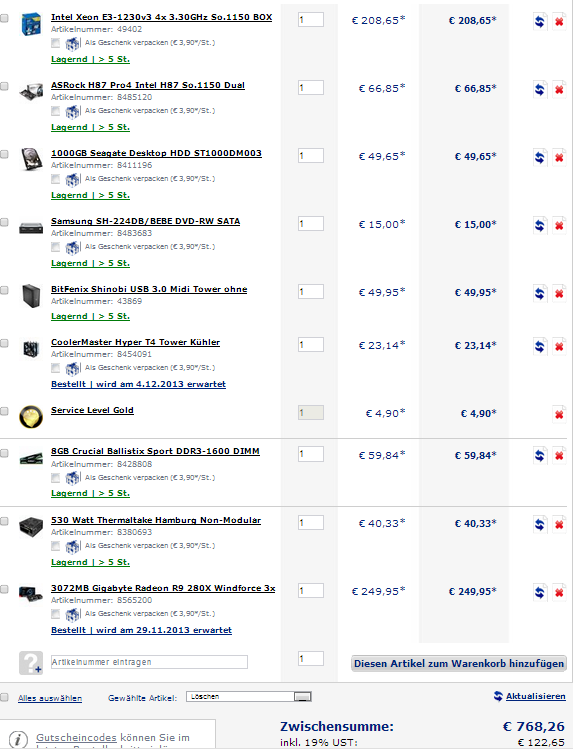The width and height of the screenshot is (573, 749).
Task: Click the info icon beside Gutscheincodes
Action: click(18, 739)
